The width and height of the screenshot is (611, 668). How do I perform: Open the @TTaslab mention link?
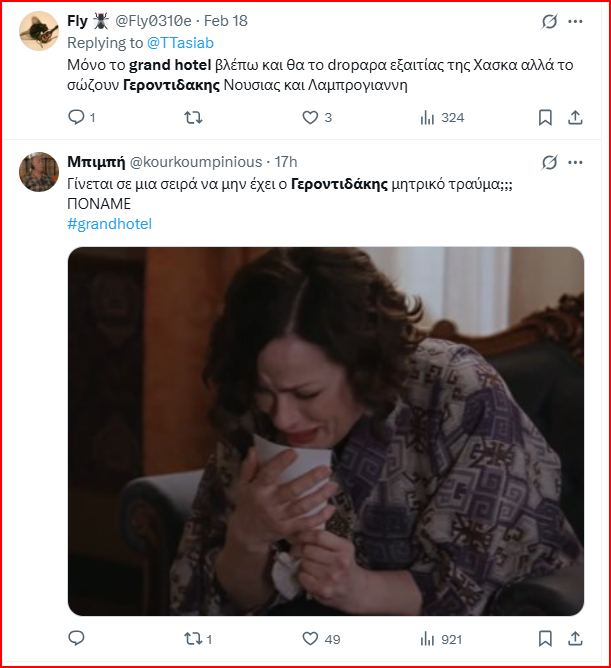coord(180,43)
